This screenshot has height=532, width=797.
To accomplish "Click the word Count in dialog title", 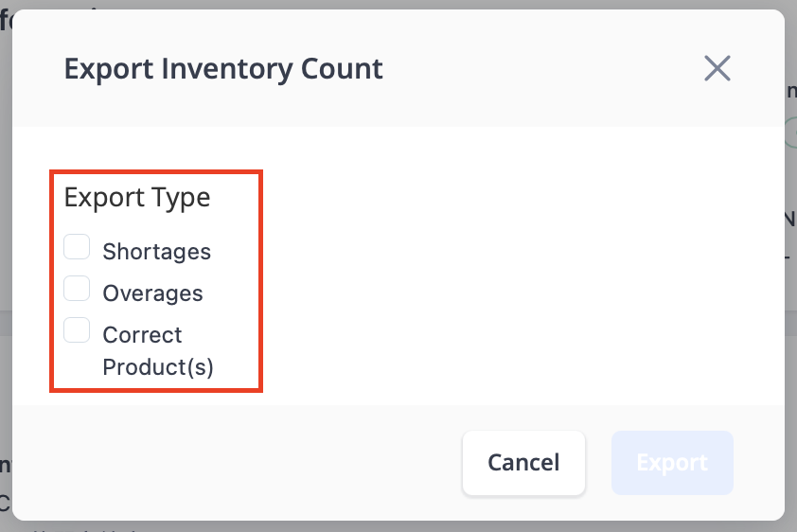I will click(342, 68).
